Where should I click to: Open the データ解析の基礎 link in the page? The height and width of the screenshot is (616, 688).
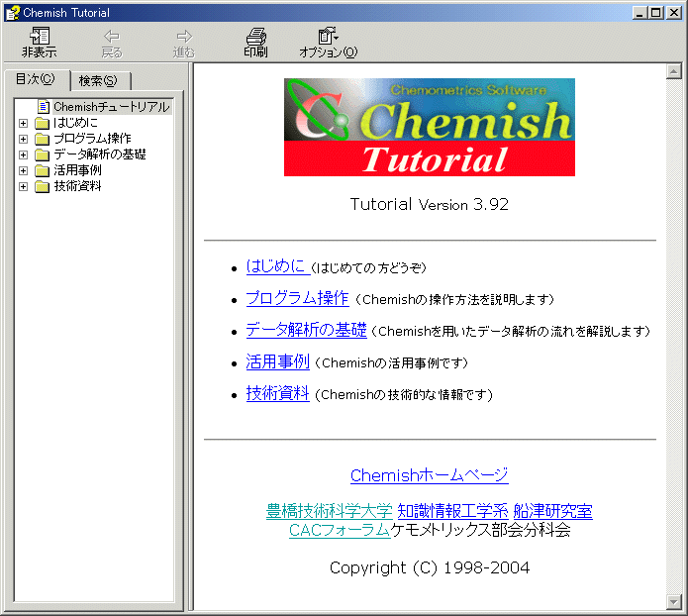[x=306, y=330]
